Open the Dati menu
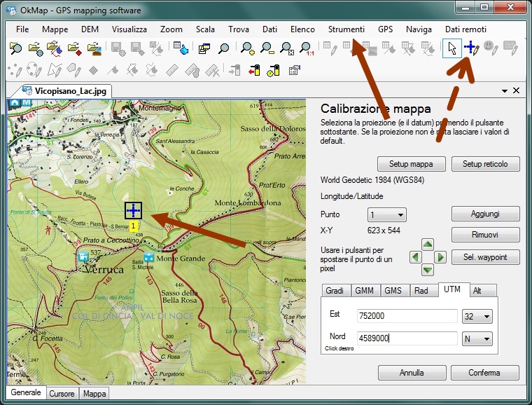 click(269, 29)
